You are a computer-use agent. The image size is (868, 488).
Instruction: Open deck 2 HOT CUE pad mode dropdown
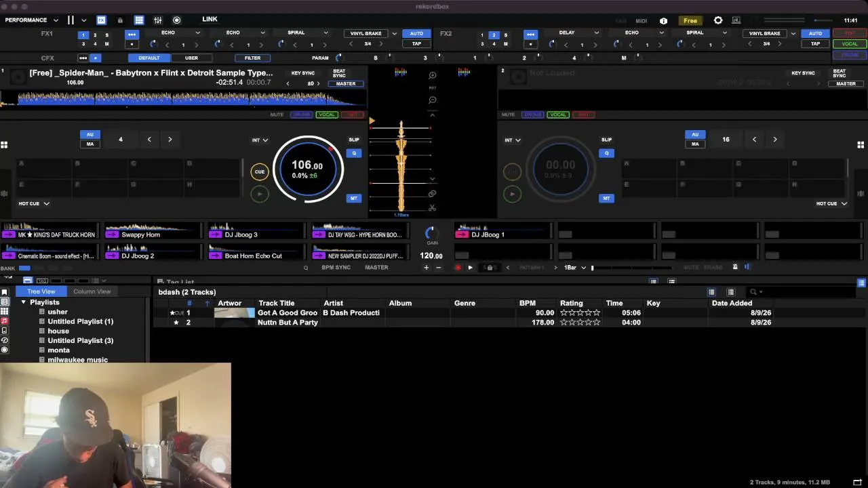tap(831, 203)
